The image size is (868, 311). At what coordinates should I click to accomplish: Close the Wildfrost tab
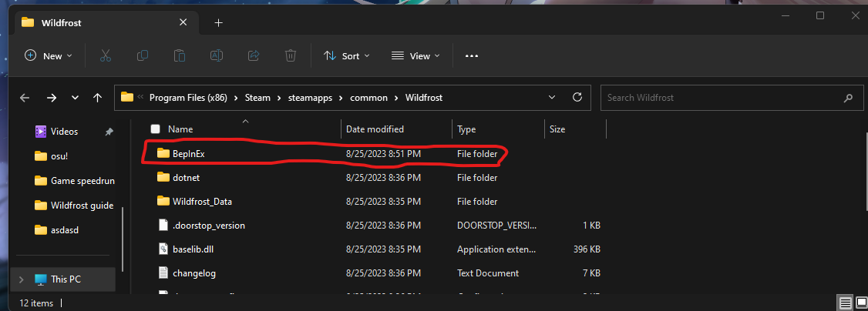pos(183,22)
